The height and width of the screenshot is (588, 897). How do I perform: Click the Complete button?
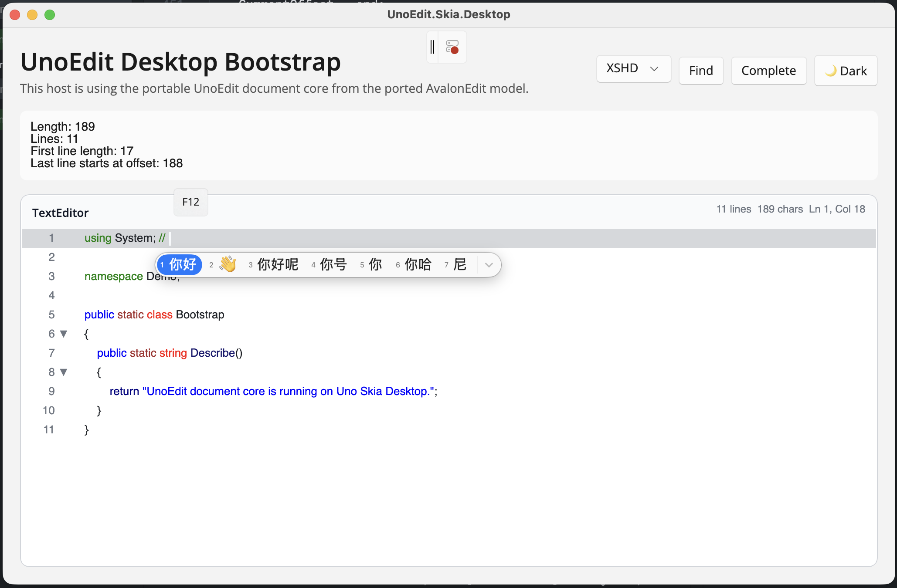coord(768,71)
